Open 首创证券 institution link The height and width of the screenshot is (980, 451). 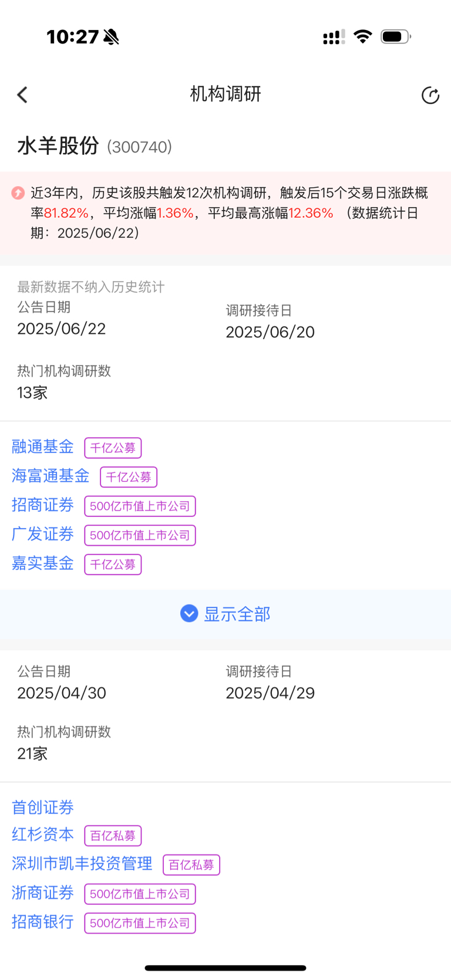43,807
